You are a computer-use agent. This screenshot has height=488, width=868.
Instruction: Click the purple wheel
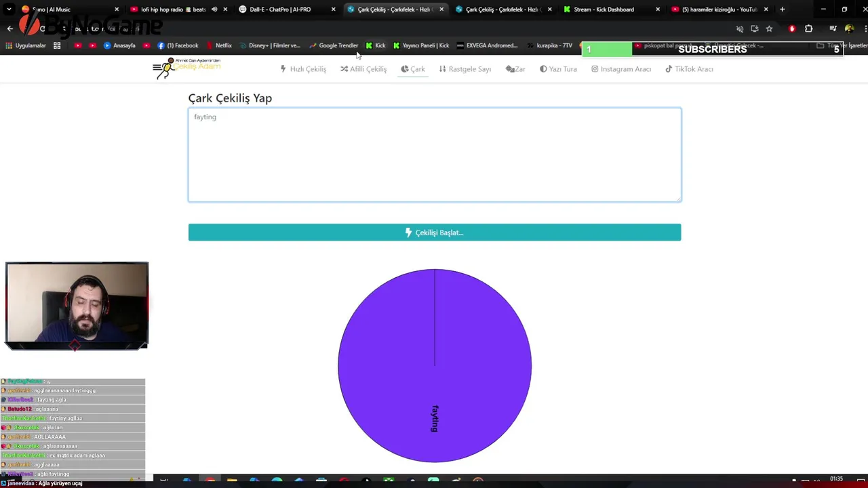coord(435,366)
